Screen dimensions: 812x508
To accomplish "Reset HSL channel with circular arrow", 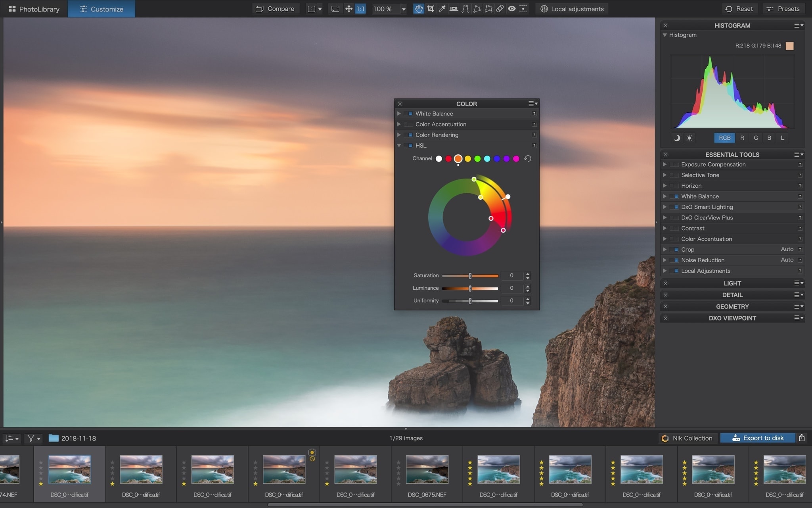I will click(527, 158).
